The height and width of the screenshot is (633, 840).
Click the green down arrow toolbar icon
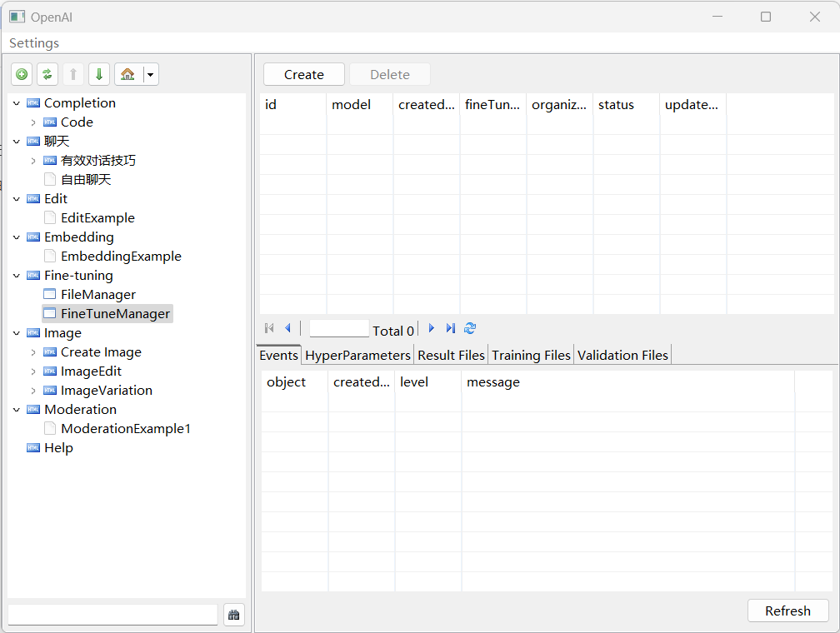99,74
